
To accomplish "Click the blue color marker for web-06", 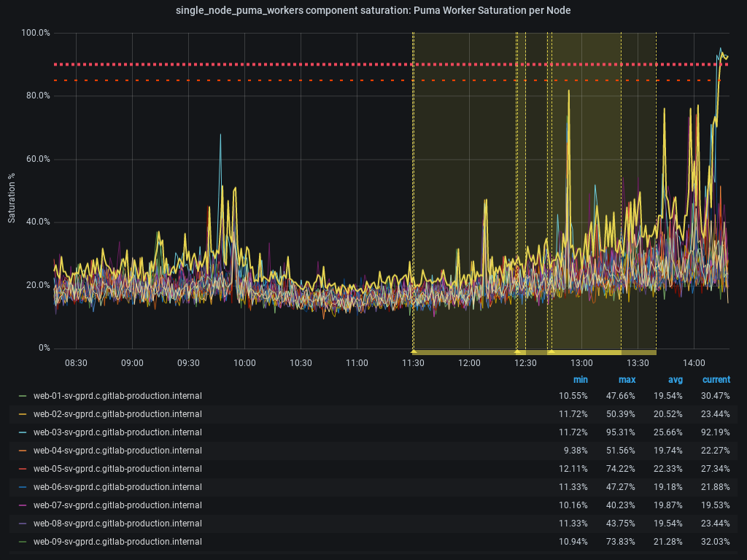I will 23,487.
